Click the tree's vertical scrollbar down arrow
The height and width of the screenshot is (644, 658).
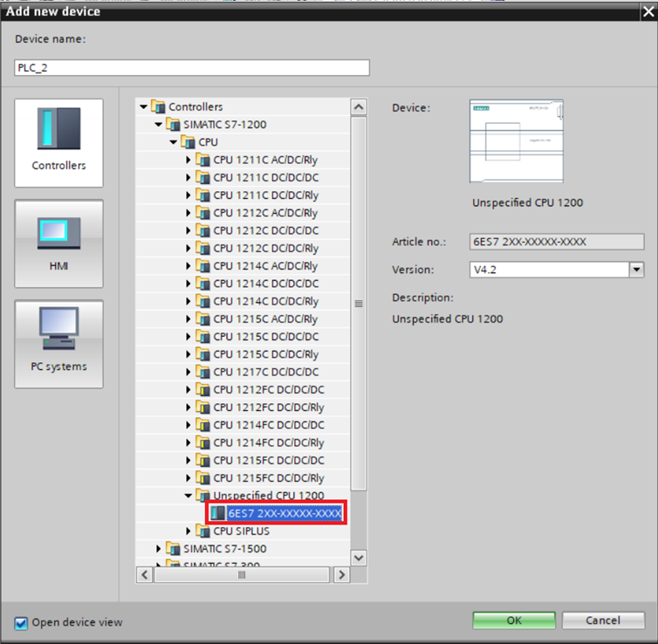358,557
